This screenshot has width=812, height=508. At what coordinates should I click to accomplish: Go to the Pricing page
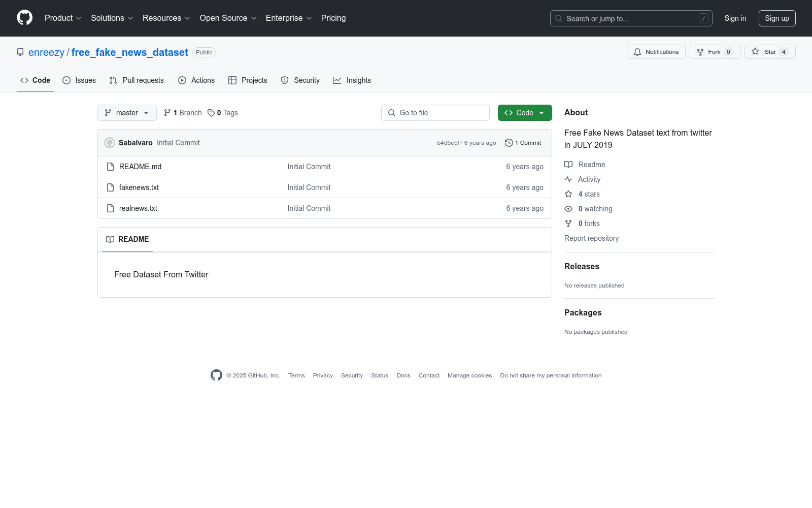(333, 18)
